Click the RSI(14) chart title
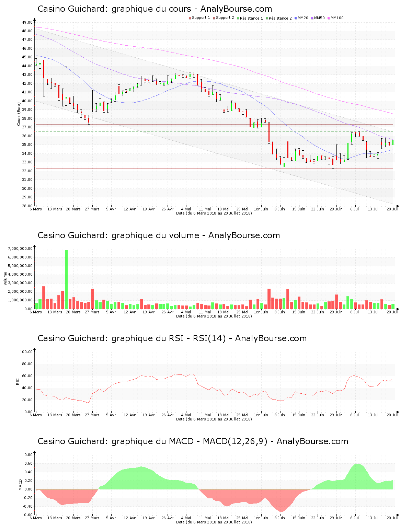Viewport: 412px width, 532px height. 172,338
